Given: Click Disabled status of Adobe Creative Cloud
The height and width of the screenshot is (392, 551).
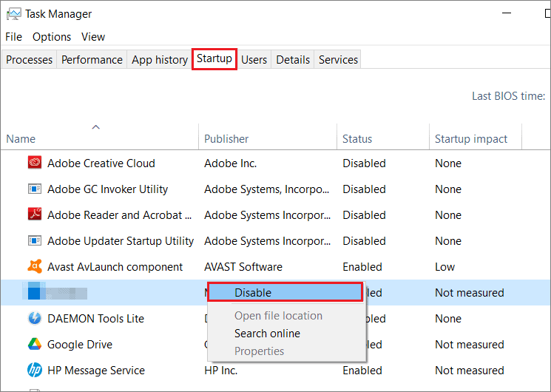Looking at the screenshot, I should (x=364, y=163).
